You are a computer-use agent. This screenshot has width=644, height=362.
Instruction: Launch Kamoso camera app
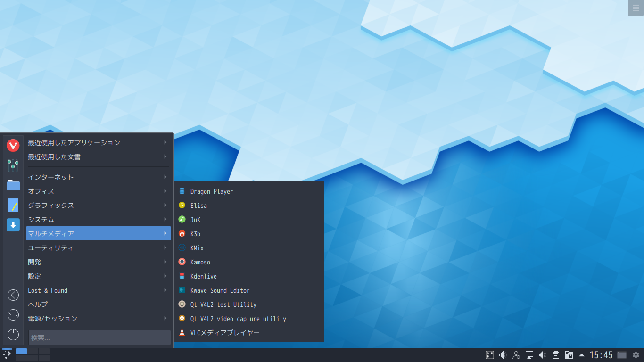coord(249,262)
